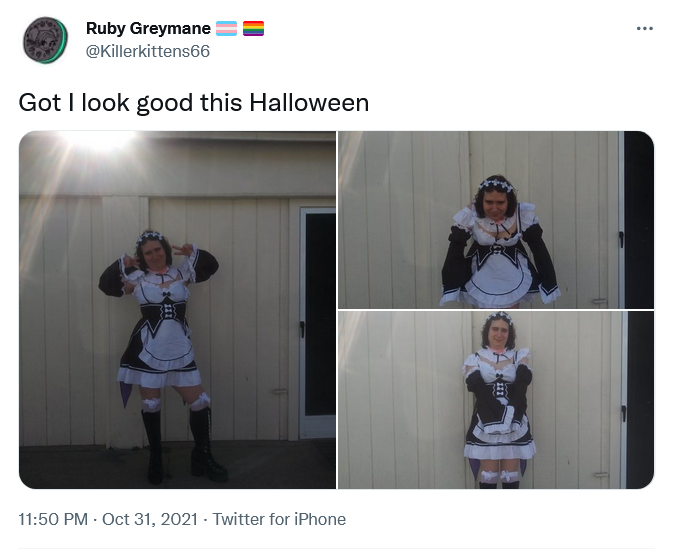Open the Ruby Greymane display name

[x=148, y=29]
